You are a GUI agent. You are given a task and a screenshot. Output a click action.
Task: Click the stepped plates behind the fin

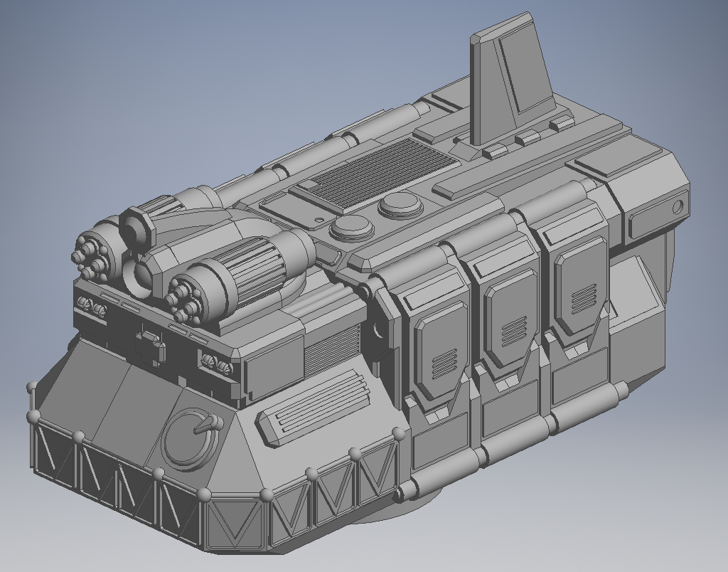click(530, 139)
